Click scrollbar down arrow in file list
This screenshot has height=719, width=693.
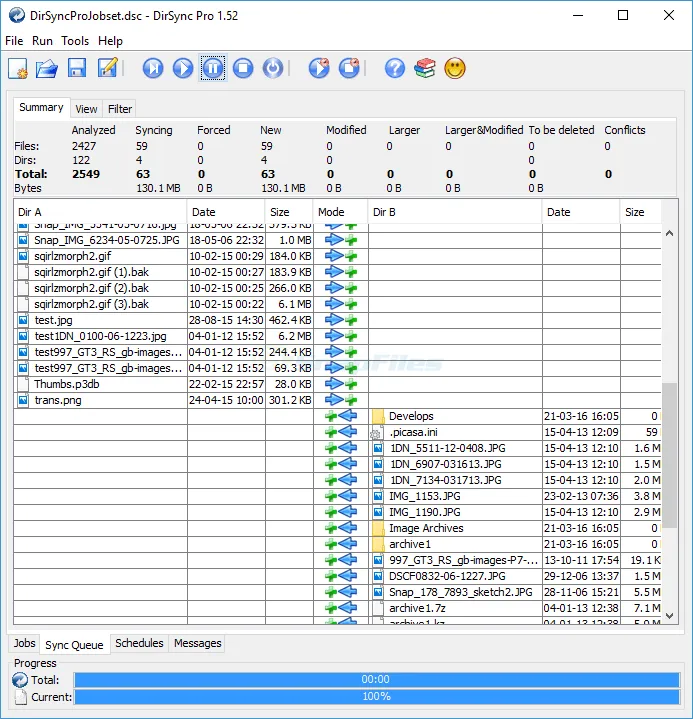670,616
